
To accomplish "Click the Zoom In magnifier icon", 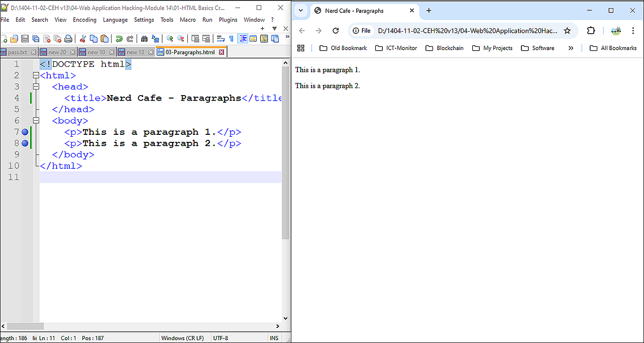I will point(170,39).
